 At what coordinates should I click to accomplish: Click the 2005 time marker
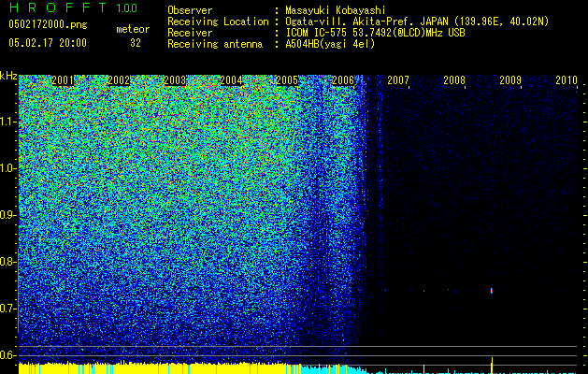tap(287, 80)
